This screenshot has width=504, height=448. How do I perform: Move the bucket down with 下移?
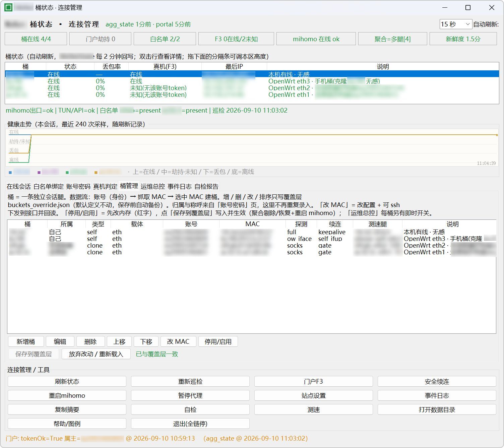146,341
